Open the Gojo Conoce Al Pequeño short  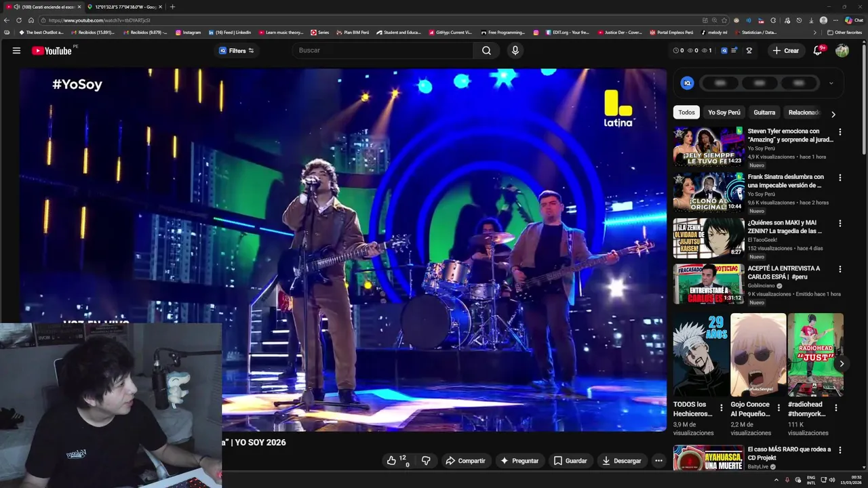pos(758,355)
